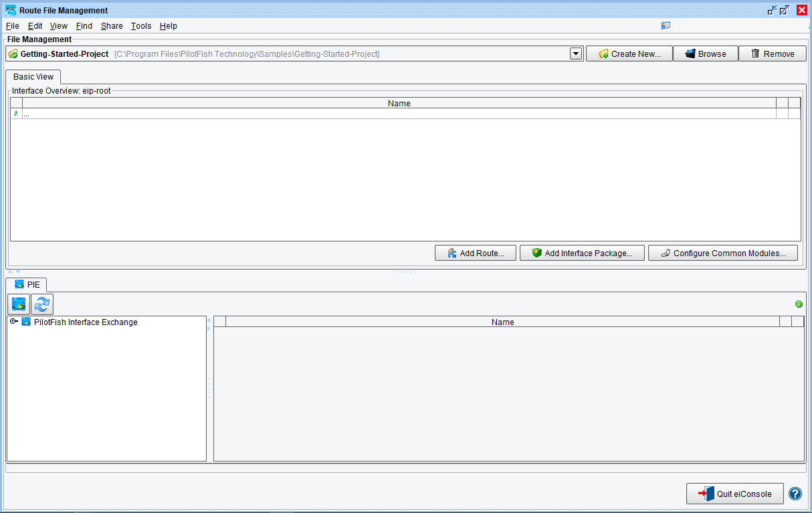Viewport: 812px width, 513px height.
Task: Open the Share menu
Action: tap(112, 26)
